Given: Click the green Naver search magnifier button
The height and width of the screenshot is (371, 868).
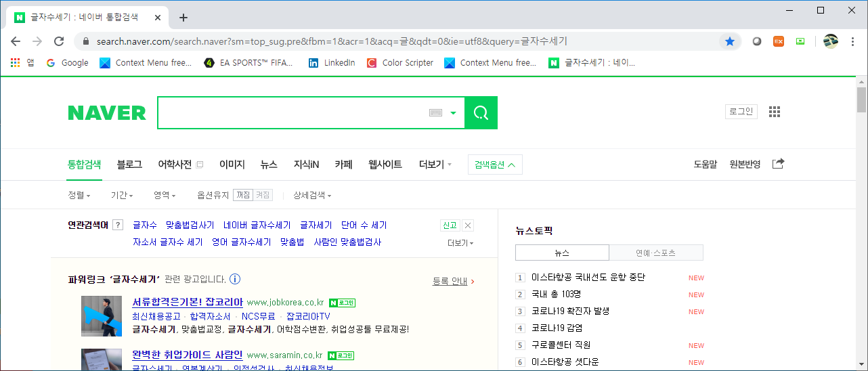Looking at the screenshot, I should click(481, 113).
